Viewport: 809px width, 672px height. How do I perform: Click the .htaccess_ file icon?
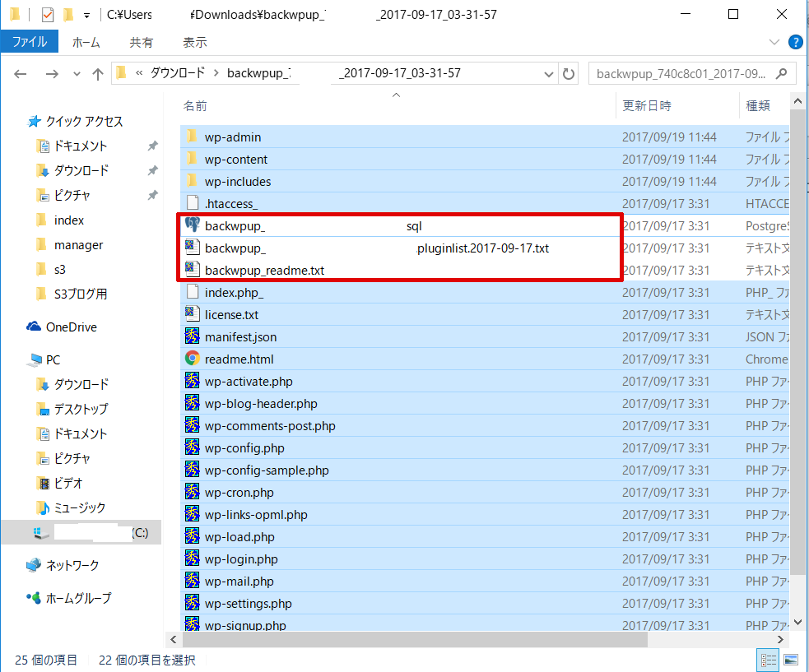click(193, 203)
